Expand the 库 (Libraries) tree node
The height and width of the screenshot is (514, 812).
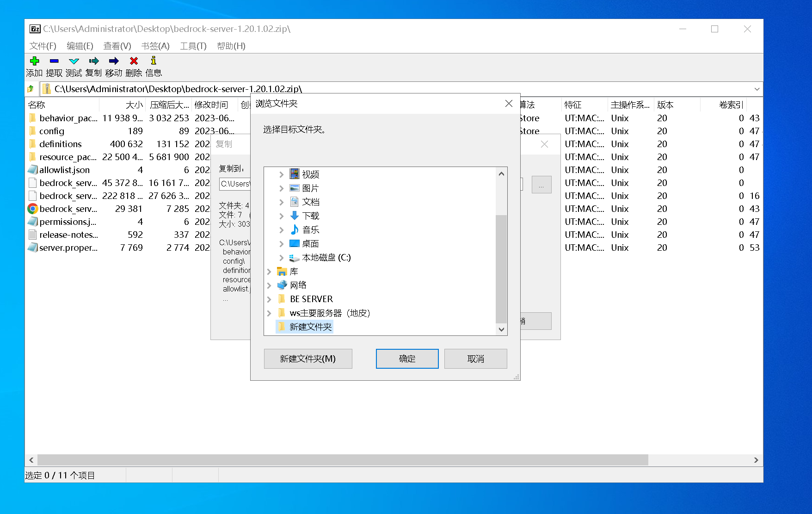click(x=269, y=272)
